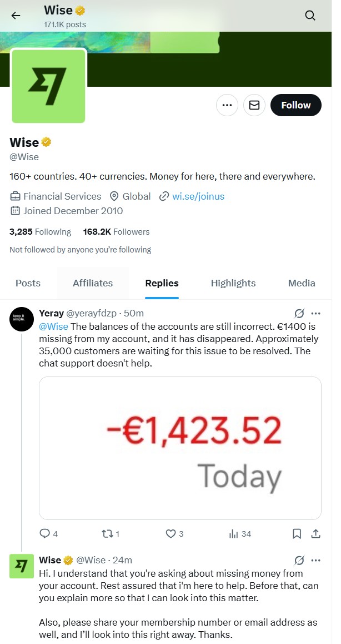Repost Yeray's tweet
The width and height of the screenshot is (341, 644).
(110, 533)
